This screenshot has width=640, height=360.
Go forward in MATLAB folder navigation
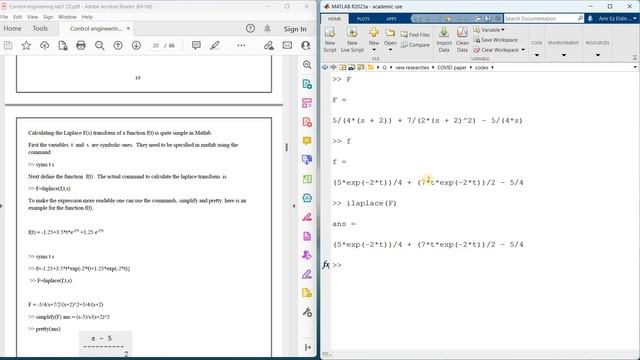click(x=333, y=67)
